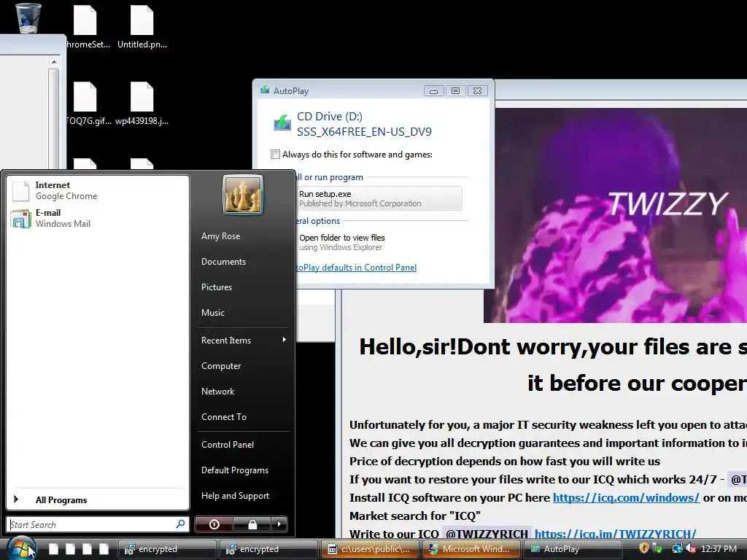Image resolution: width=747 pixels, height=560 pixels.
Task: Open Network from the Start menu
Action: point(217,392)
